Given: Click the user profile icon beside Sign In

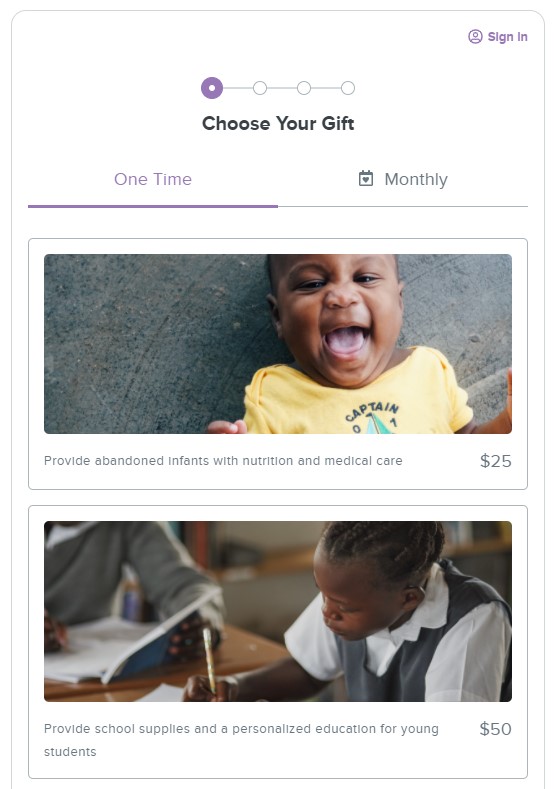Looking at the screenshot, I should pos(475,37).
